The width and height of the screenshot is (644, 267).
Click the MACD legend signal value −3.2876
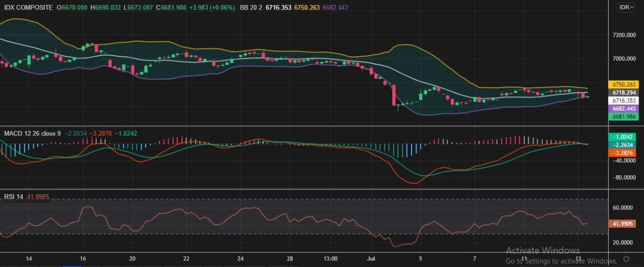[x=101, y=133]
